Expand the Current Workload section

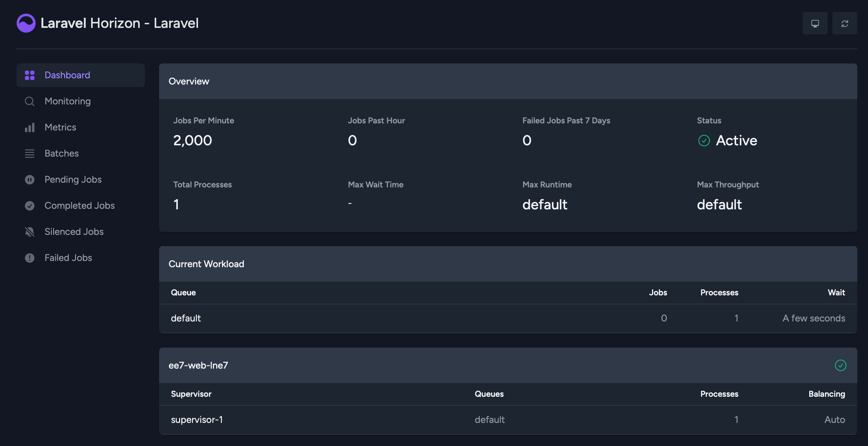207,264
